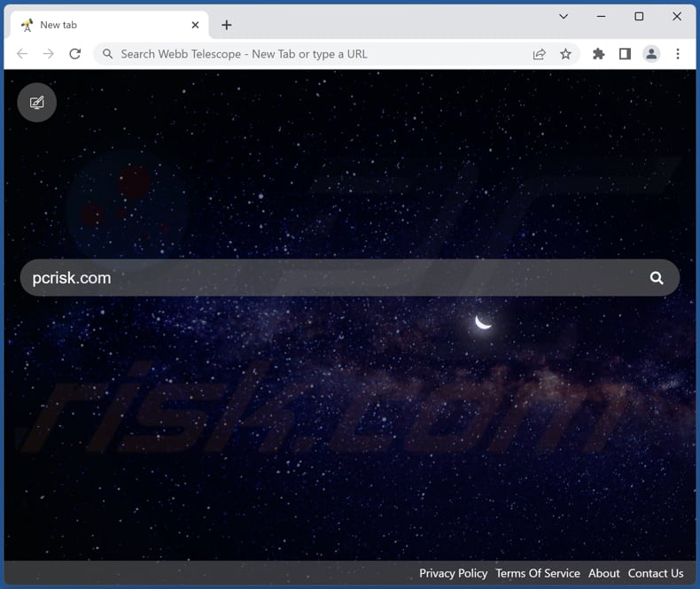Viewport: 700px width, 589px height.
Task: Click the address bar search magnifier icon
Action: tap(107, 54)
